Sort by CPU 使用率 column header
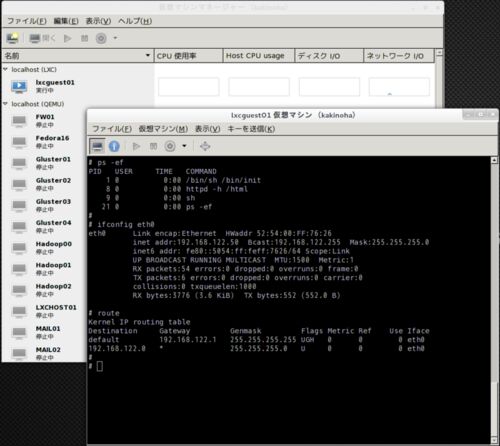Image resolution: width=500 pixels, height=446 pixels. [x=188, y=56]
